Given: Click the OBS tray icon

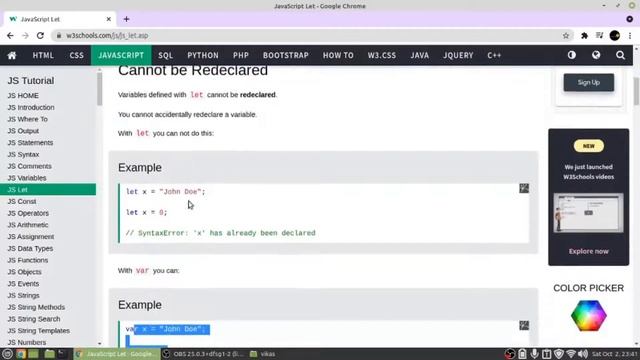Looking at the screenshot, I should point(510,354).
